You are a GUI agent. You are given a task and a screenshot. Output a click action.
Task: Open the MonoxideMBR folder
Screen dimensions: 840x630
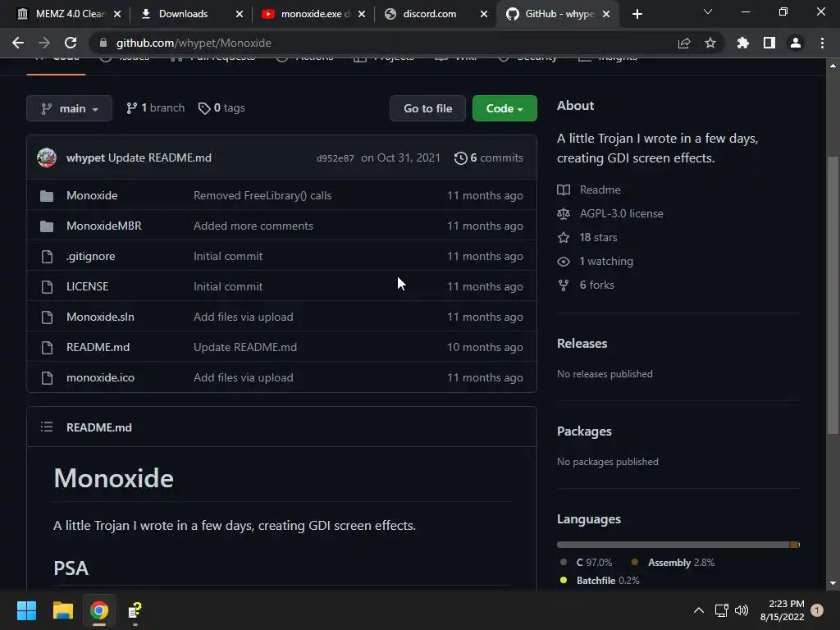click(104, 226)
